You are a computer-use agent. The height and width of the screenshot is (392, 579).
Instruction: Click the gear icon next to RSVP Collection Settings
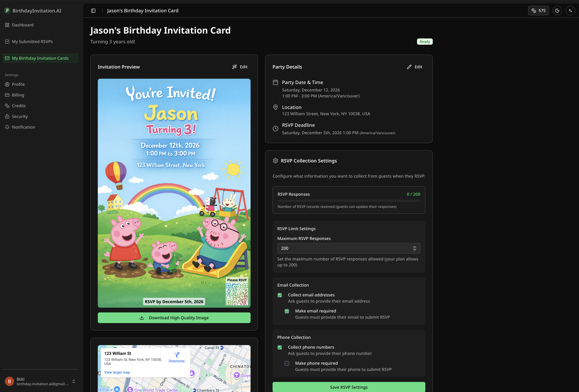pos(275,161)
